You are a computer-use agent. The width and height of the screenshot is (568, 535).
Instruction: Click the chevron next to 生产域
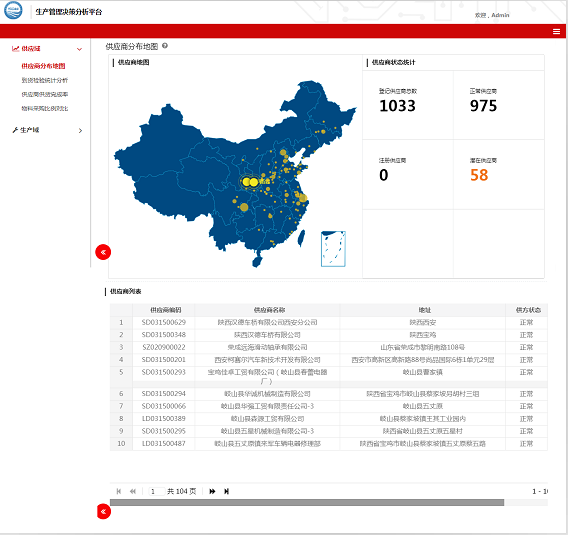click(x=80, y=130)
